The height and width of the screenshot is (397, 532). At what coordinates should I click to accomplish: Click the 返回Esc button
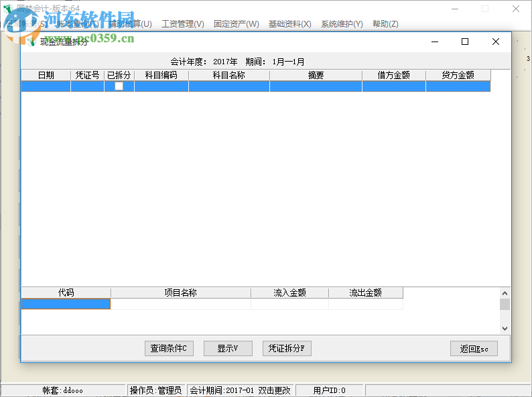(x=474, y=349)
